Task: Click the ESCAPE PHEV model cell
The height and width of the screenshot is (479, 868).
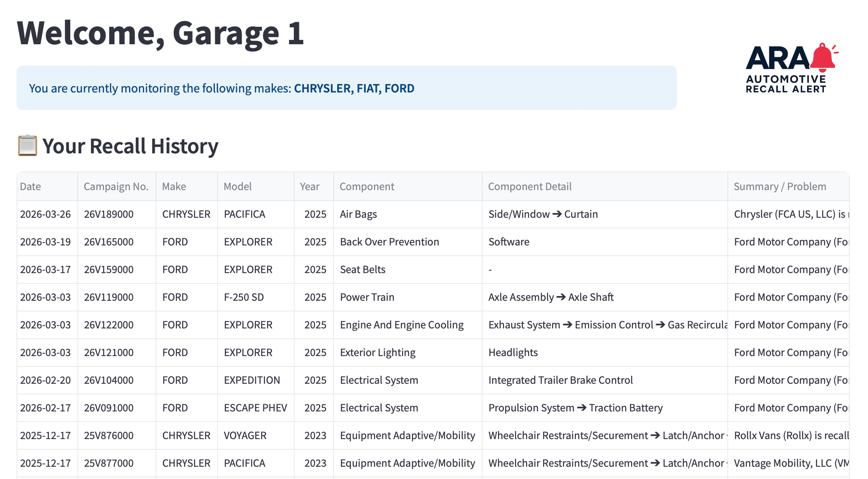Action: pos(256,408)
